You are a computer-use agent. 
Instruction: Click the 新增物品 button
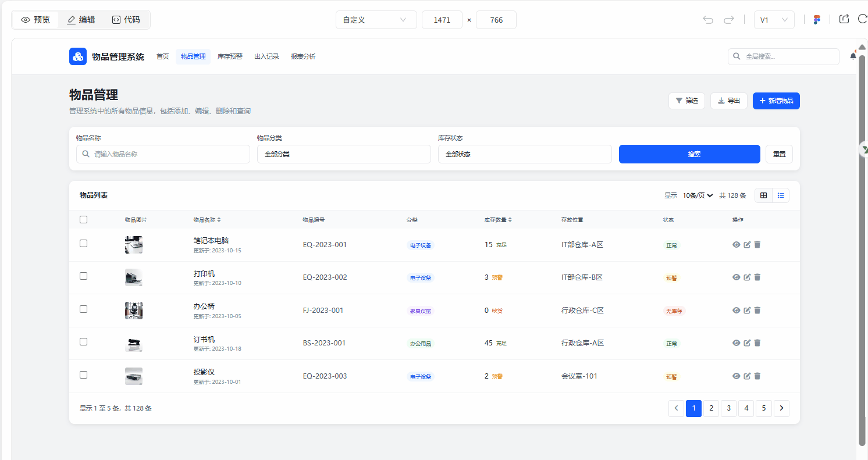coord(776,101)
